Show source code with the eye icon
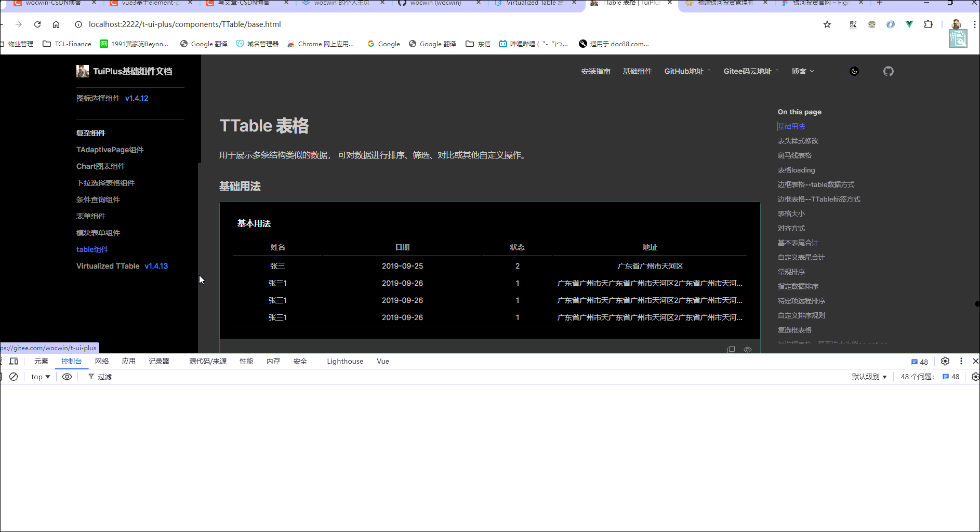Viewport: 980px width, 532px height. 748,349
